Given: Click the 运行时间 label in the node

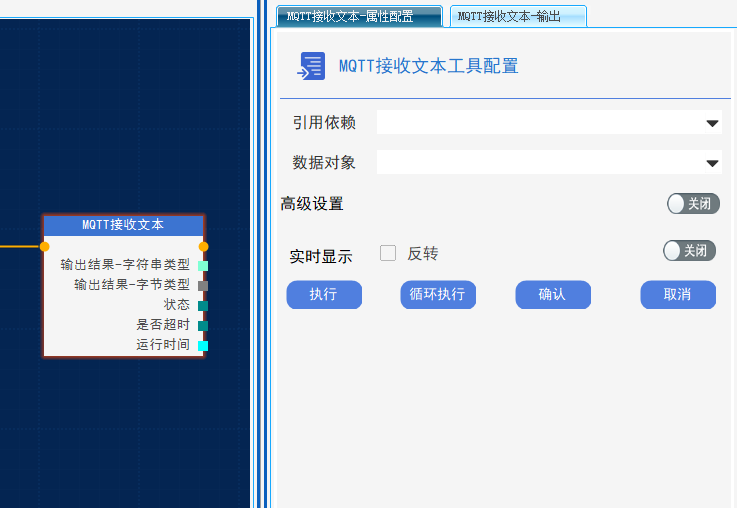Looking at the screenshot, I should (163, 344).
